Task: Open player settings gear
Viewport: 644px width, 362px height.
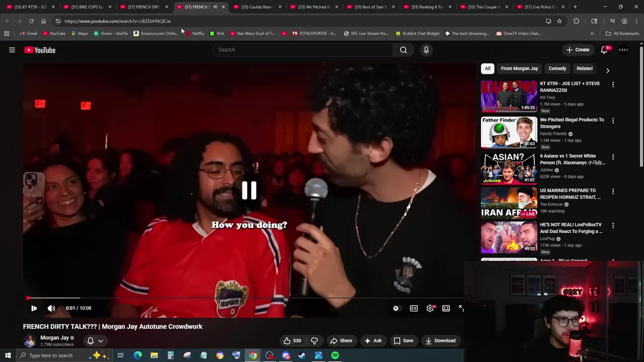Action: pos(430,308)
